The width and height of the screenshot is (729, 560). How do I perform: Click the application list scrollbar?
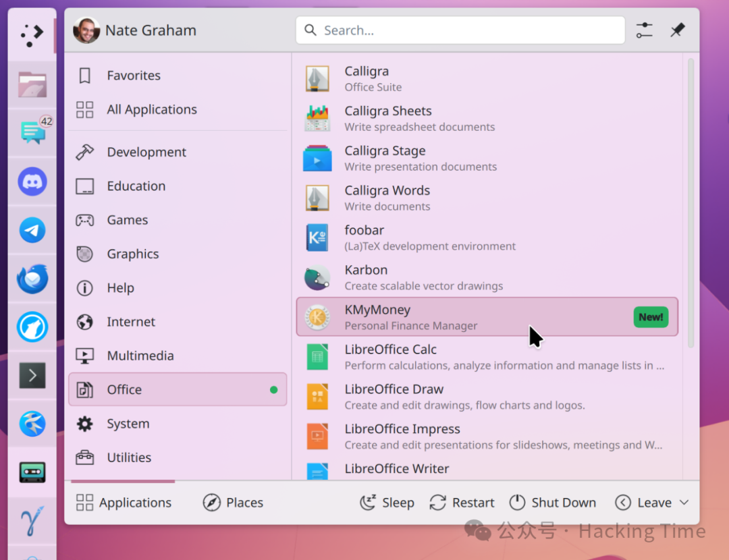point(691,202)
